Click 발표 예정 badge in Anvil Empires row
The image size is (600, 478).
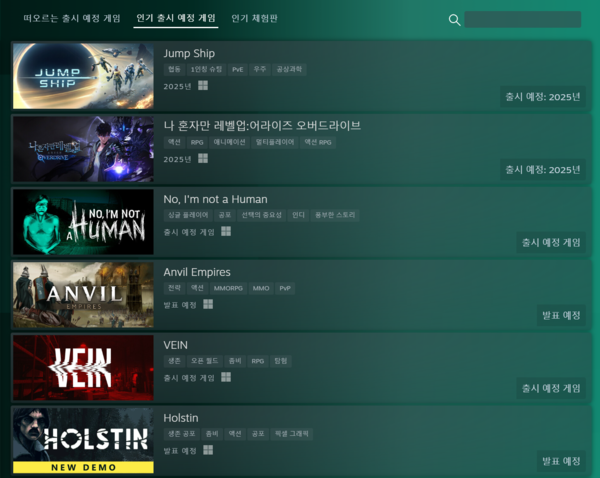pyautogui.click(x=561, y=315)
